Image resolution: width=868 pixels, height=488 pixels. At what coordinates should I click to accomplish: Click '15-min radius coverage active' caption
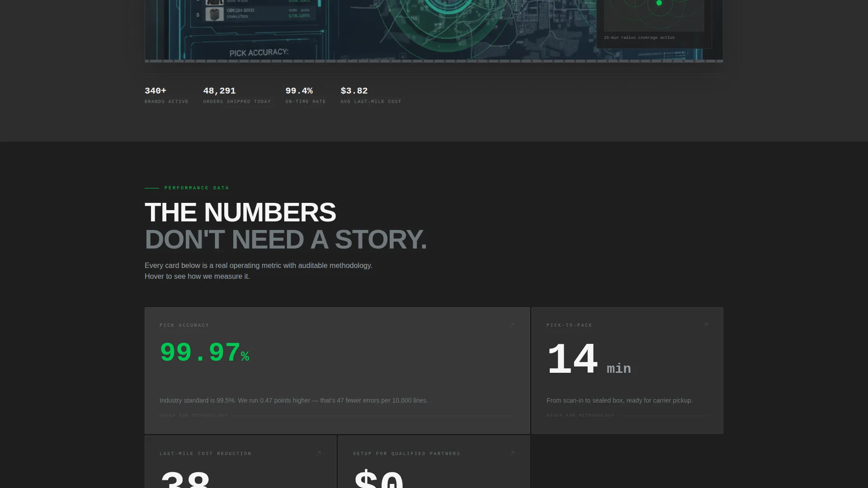(x=639, y=38)
